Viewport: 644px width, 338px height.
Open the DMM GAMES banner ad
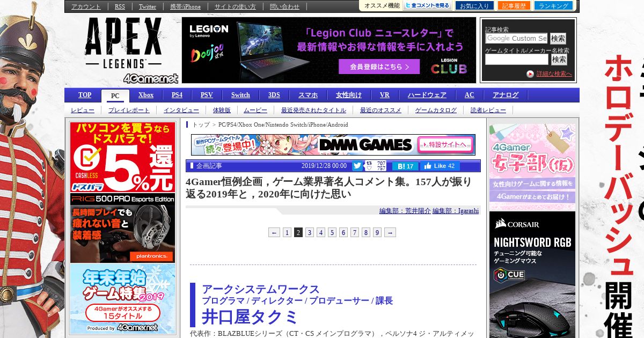(x=333, y=144)
